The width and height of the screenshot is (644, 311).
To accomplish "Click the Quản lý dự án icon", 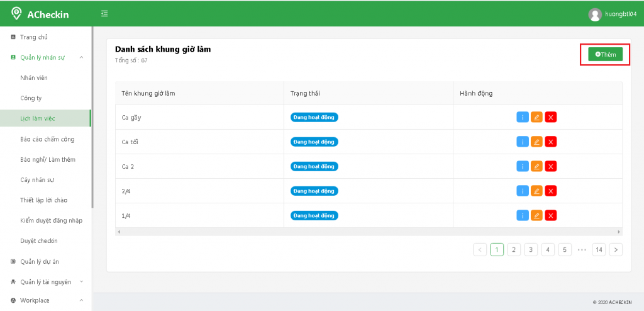I will coord(13,261).
